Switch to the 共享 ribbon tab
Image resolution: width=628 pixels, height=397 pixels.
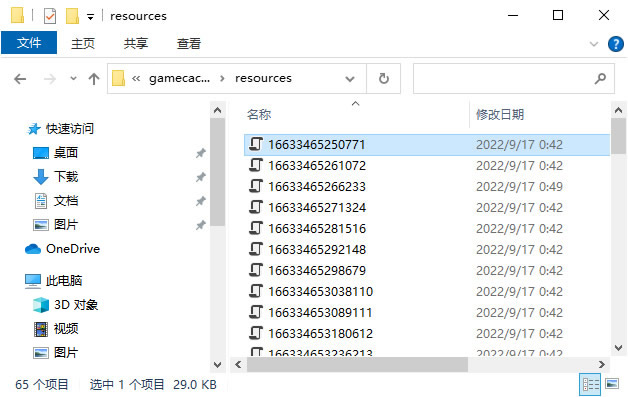tap(136, 43)
